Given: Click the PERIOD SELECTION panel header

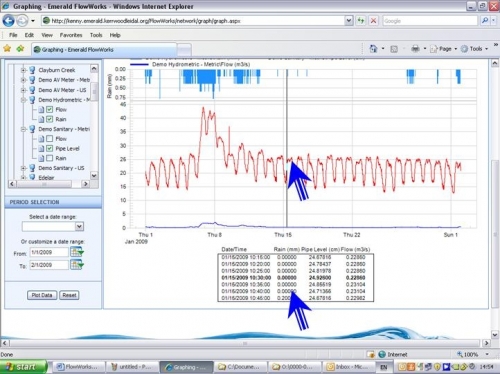Looking at the screenshot, I should 53,202.
